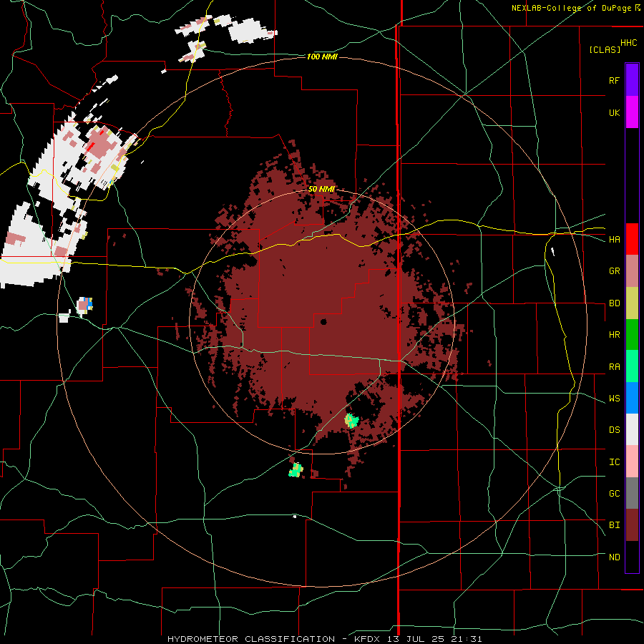The width and height of the screenshot is (644, 644).
Task: Click the RA legend label
Action: (x=614, y=367)
